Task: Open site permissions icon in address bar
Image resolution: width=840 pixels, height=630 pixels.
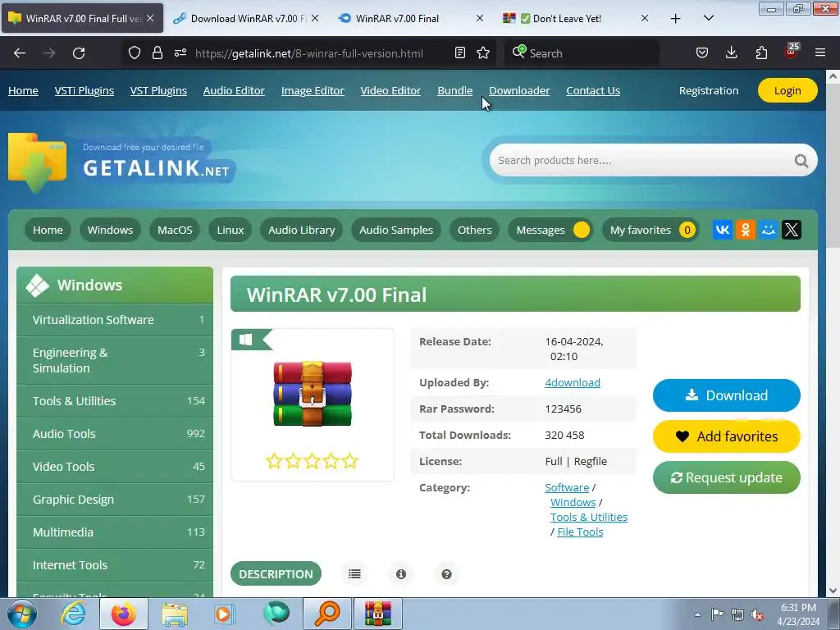Action: click(x=180, y=53)
